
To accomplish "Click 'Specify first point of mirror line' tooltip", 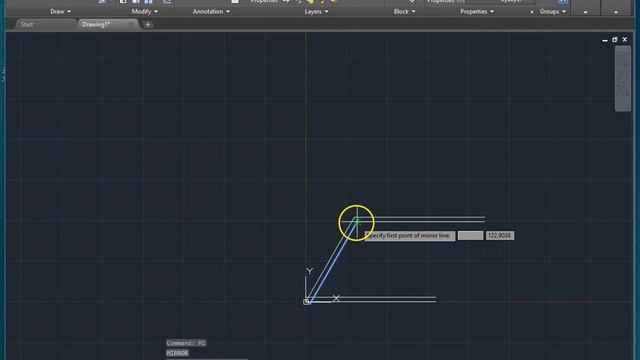I will [409, 236].
